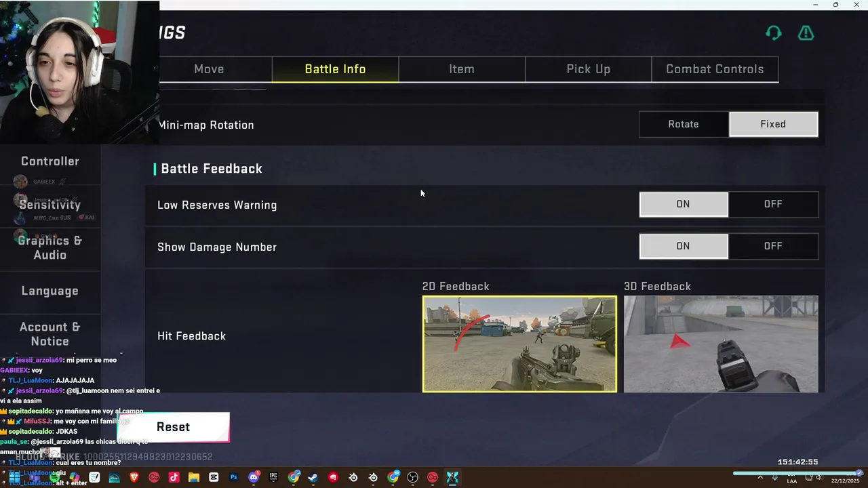Click the Mini-map Rotation label

pyautogui.click(x=206, y=125)
